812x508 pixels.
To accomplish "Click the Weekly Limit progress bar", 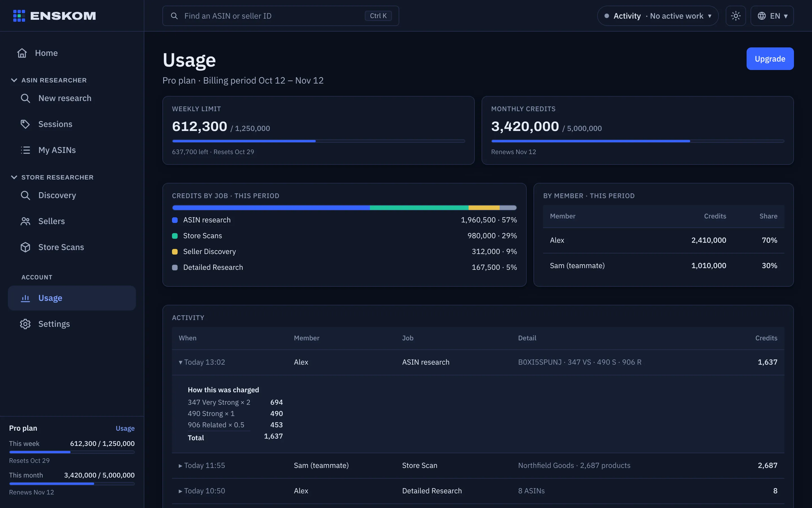I will click(x=318, y=141).
